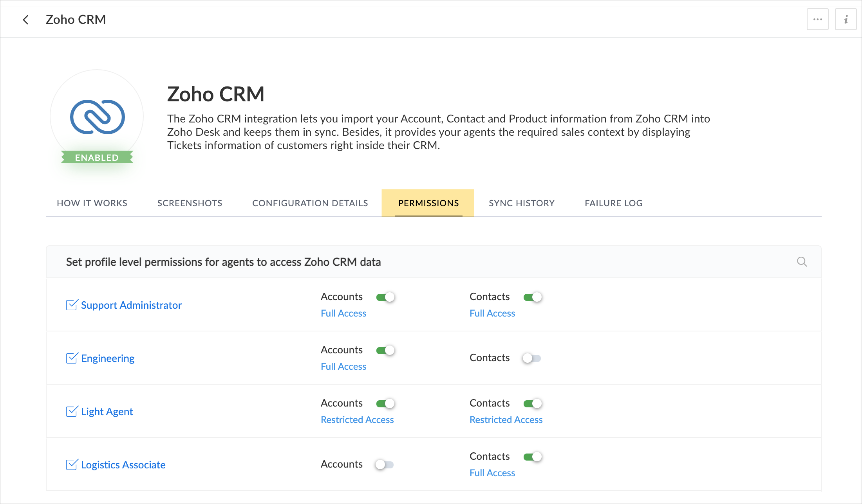Turn off Contacts toggle for Light Agent
This screenshot has width=862, height=504.
click(x=533, y=403)
